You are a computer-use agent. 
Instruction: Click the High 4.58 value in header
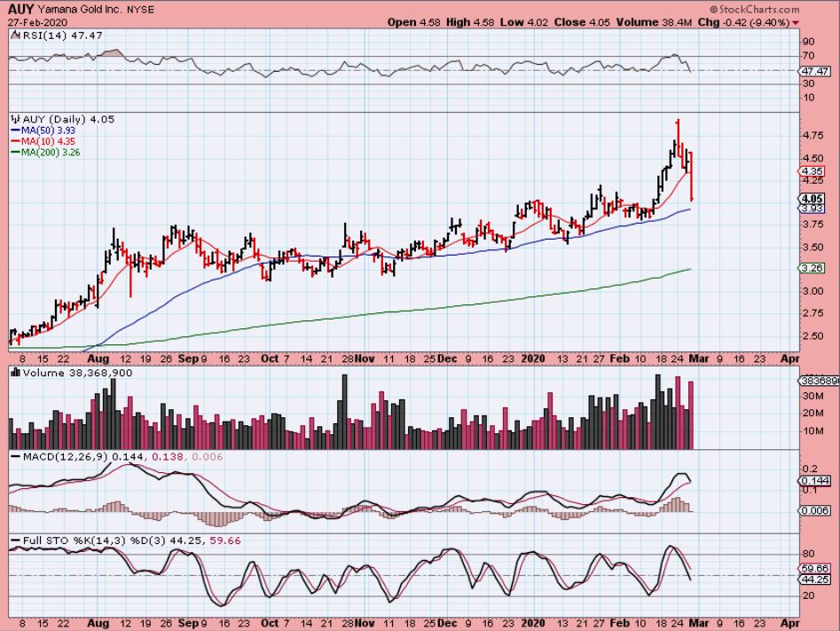(471, 22)
